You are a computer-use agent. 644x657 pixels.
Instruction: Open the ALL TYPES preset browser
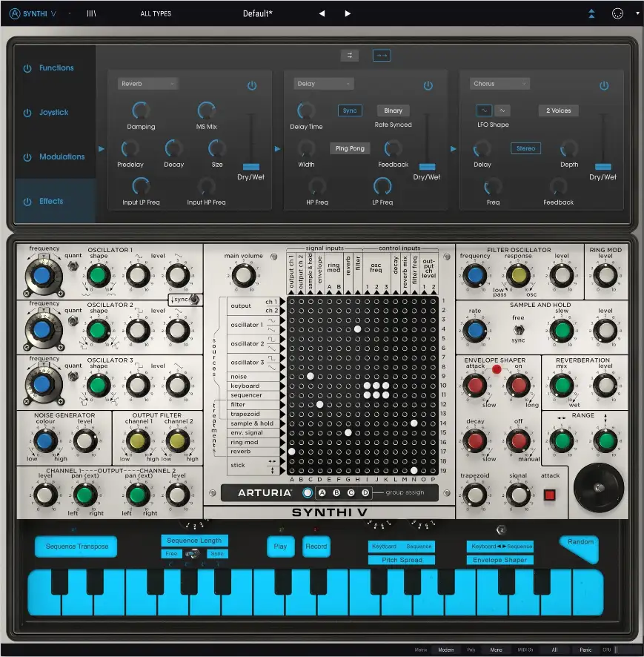(156, 13)
